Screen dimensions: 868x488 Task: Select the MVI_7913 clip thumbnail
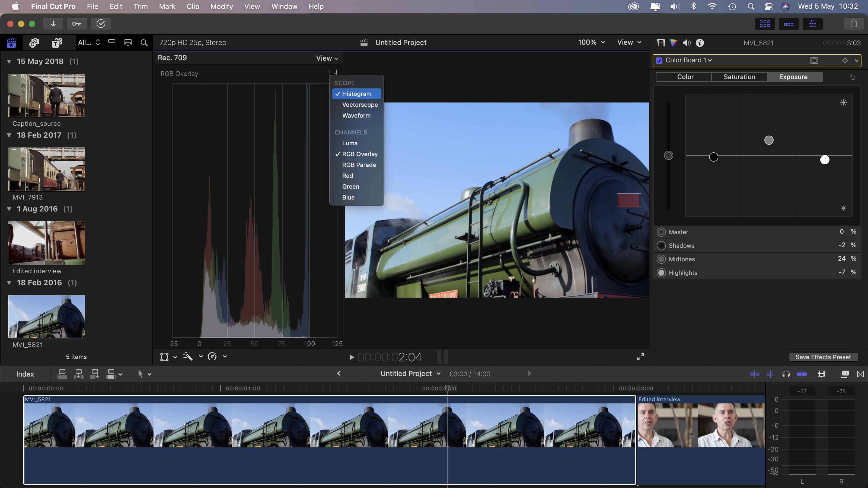(x=46, y=169)
